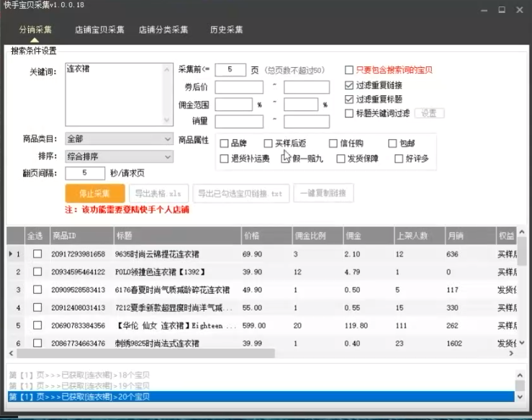Screen dimensions: 532x420
Task: Go to the 店铺分类采集 tab
Action: [x=163, y=30]
